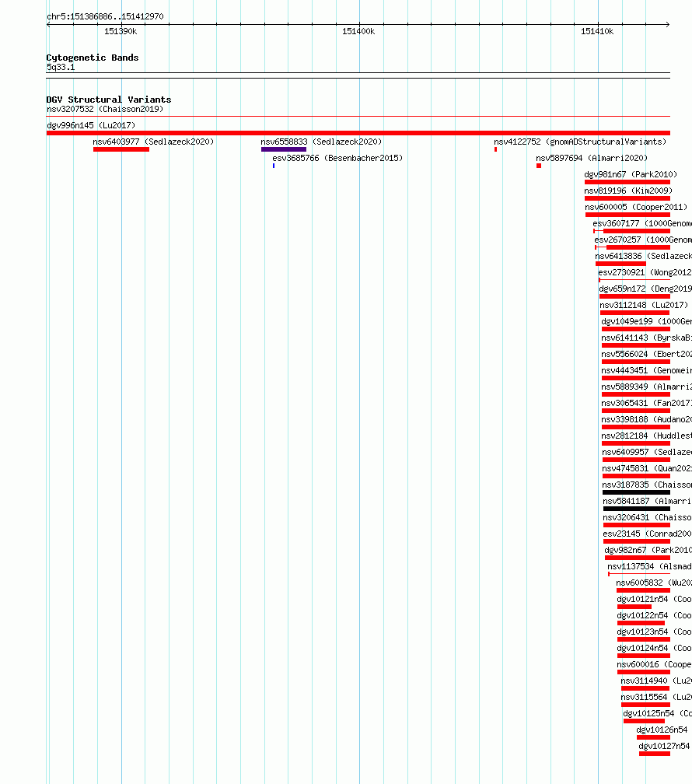This screenshot has height=784, width=692.
Task: Click the DGV Structural Variants track title
Action: [109, 100]
